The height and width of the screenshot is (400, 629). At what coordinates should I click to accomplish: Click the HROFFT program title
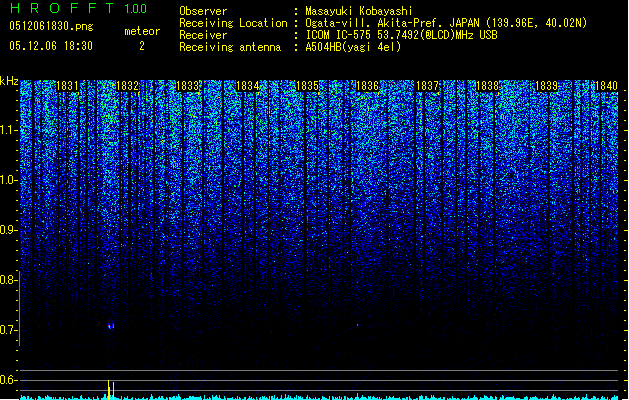point(62,8)
